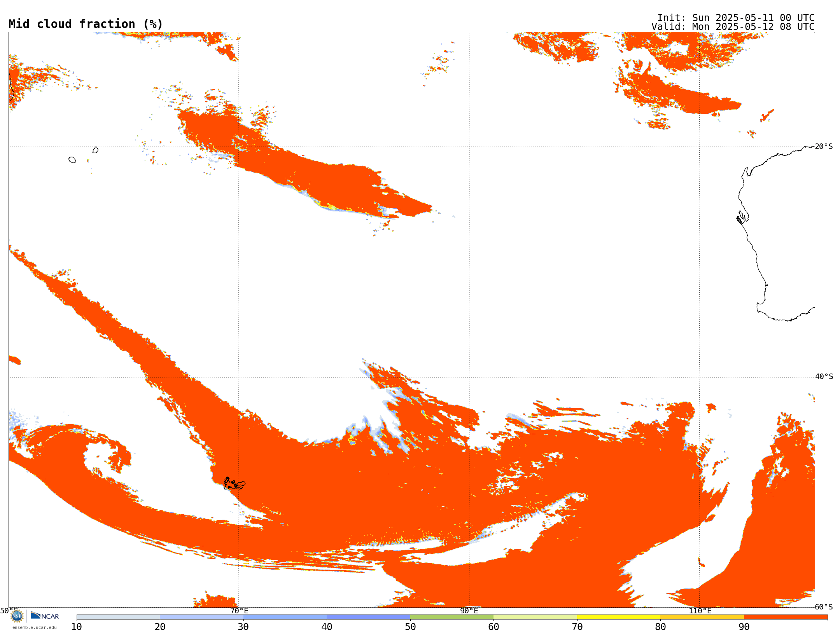
Task: Click the Mauritius island outline near 20°S
Action: point(95,150)
